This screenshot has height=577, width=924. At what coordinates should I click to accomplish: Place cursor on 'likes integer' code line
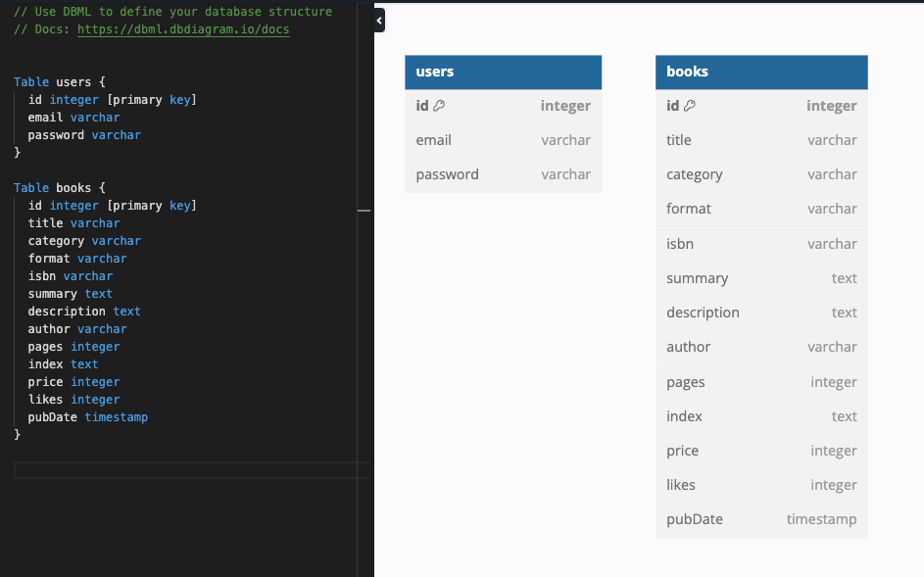point(73,400)
